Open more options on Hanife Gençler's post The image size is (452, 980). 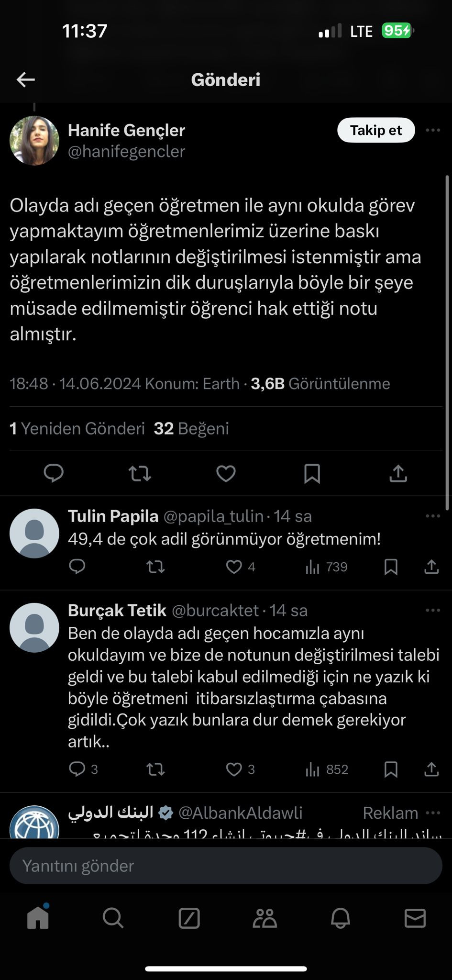click(433, 130)
